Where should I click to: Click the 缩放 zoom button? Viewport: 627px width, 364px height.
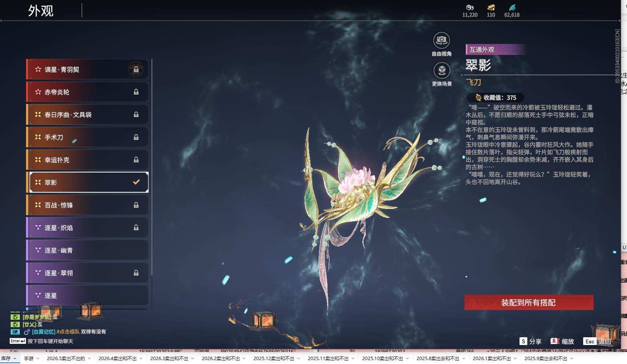(563, 342)
